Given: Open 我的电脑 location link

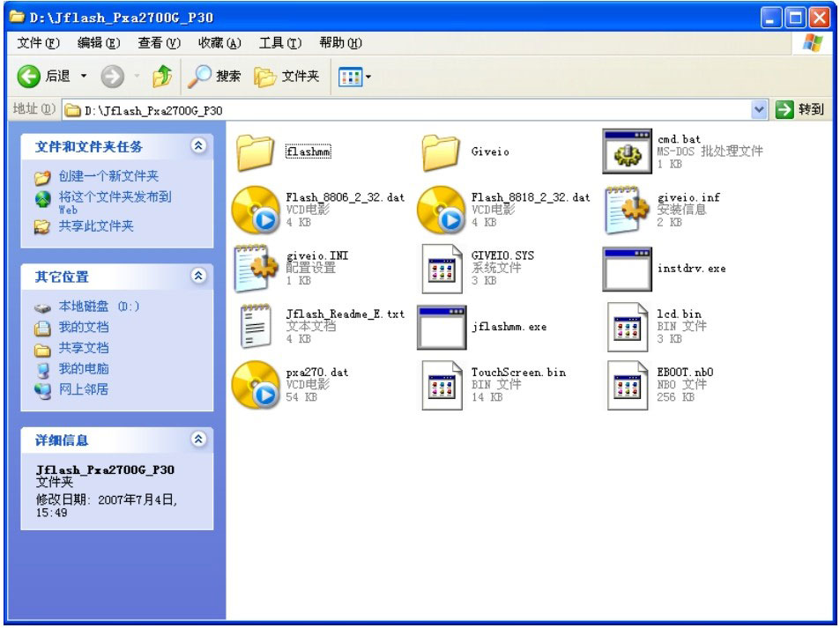Looking at the screenshot, I should tap(84, 369).
